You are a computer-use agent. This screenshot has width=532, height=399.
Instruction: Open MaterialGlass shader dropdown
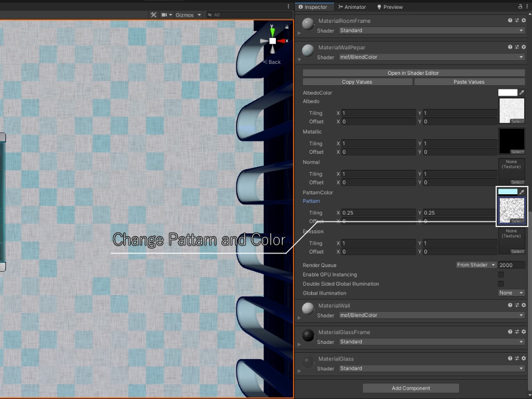(x=432, y=368)
